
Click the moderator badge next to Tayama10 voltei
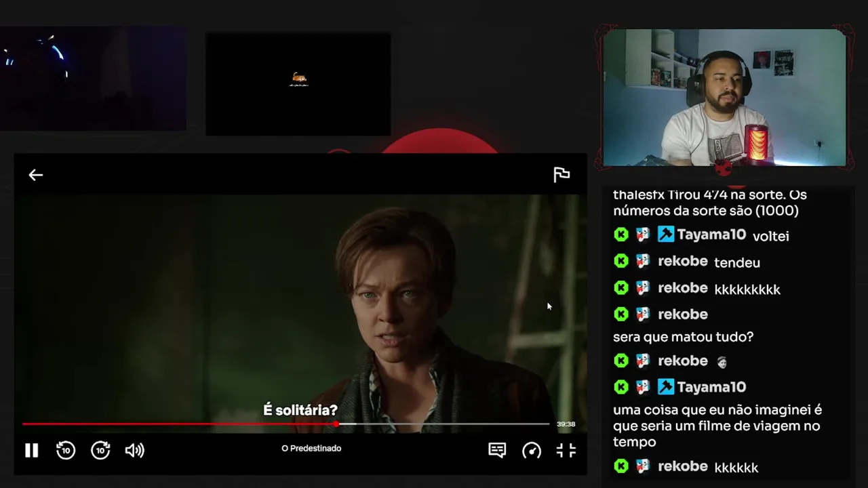(666, 235)
